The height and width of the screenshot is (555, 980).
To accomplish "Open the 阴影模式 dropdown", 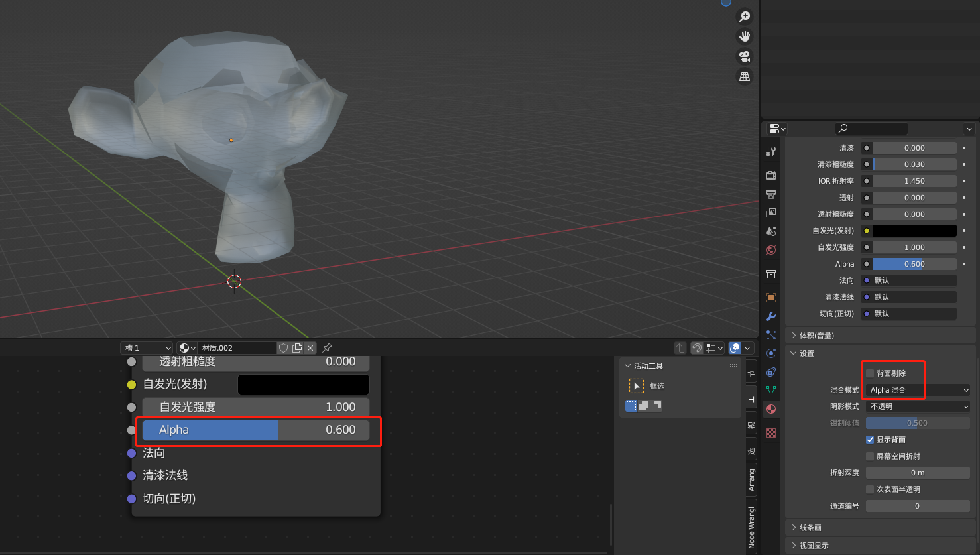I will (x=918, y=406).
